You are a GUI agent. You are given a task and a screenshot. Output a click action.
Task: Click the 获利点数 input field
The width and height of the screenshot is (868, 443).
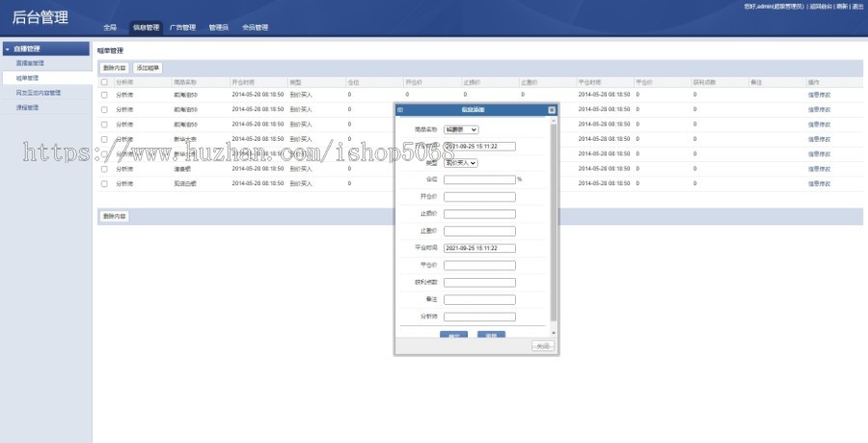point(479,283)
